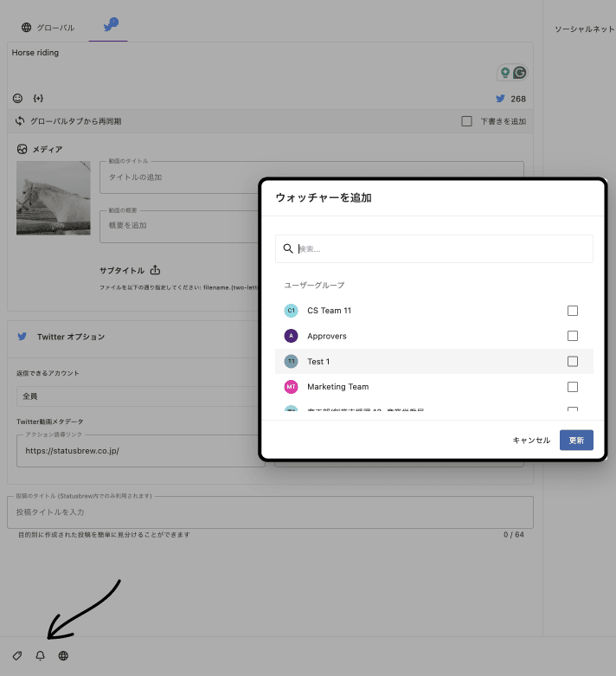This screenshot has height=676, width=616.
Task: Enable the 下書きを追加 checkbox
Action: (467, 121)
